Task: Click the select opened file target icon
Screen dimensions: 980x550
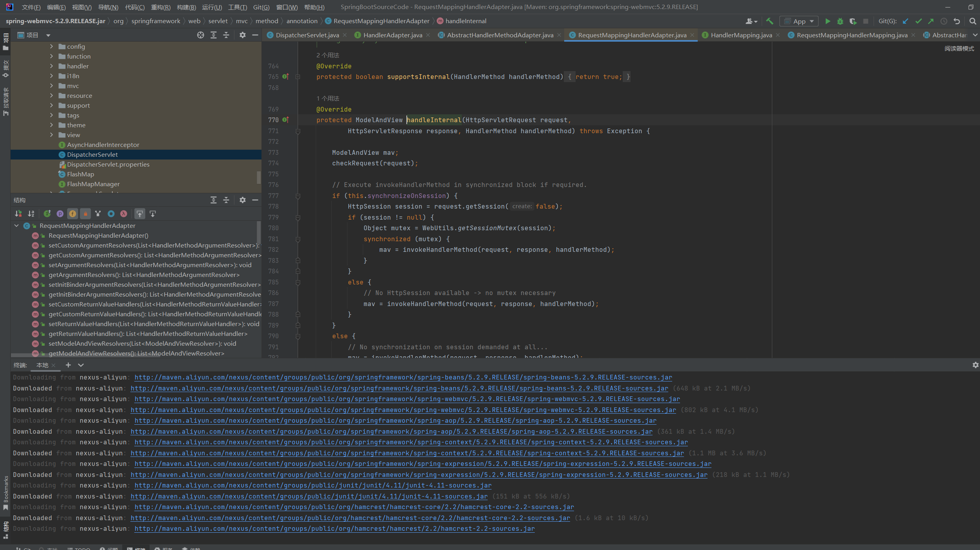Action: (201, 35)
